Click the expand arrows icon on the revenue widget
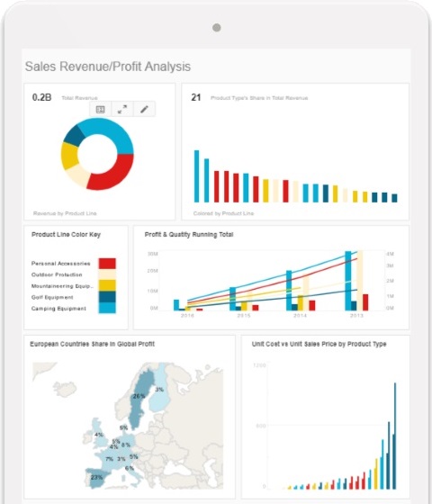This screenshot has width=432, height=504. click(122, 110)
